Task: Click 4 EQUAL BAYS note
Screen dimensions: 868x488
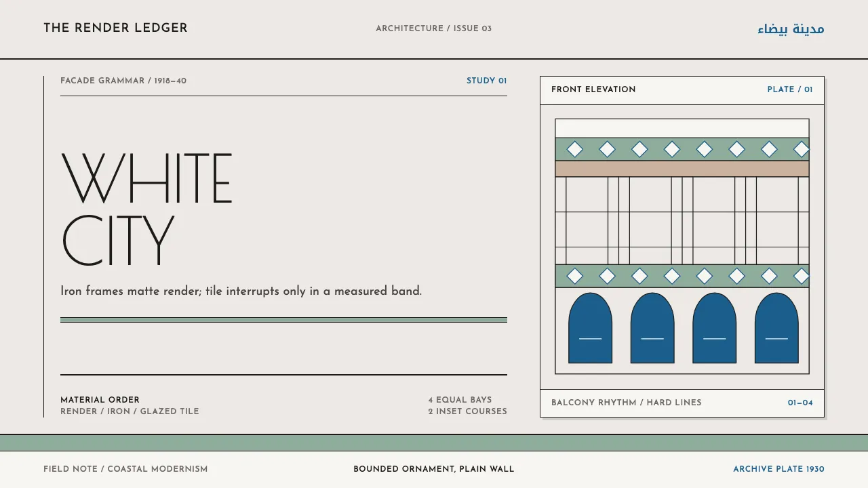Action: click(460, 400)
